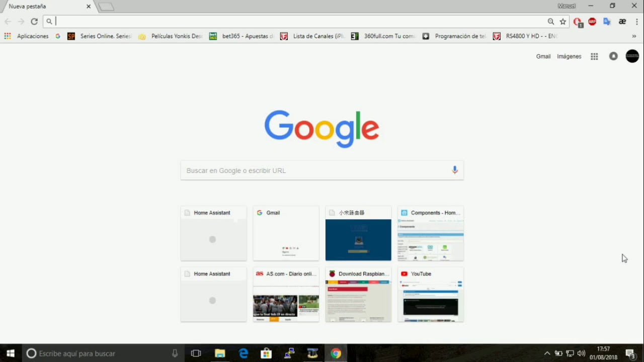Open Películas Yonkis bookmark
Viewport: 644px width, 362px height.
(x=170, y=36)
